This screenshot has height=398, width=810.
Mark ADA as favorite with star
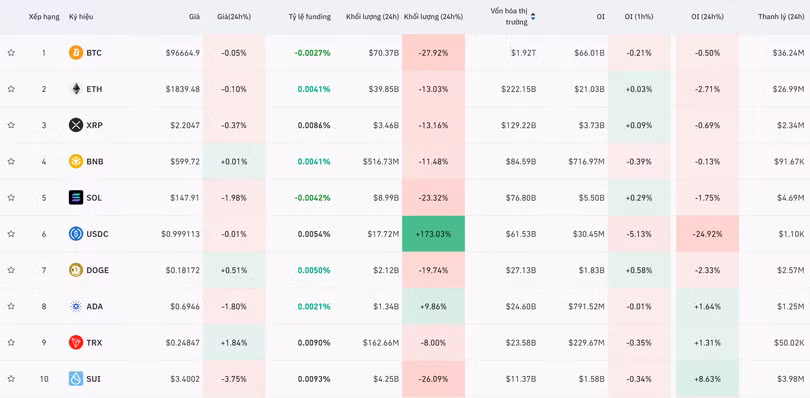(11, 307)
